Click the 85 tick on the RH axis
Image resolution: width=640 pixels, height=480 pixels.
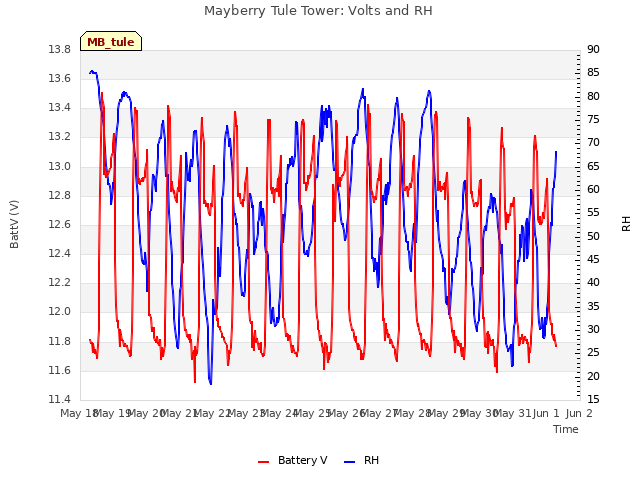(593, 73)
